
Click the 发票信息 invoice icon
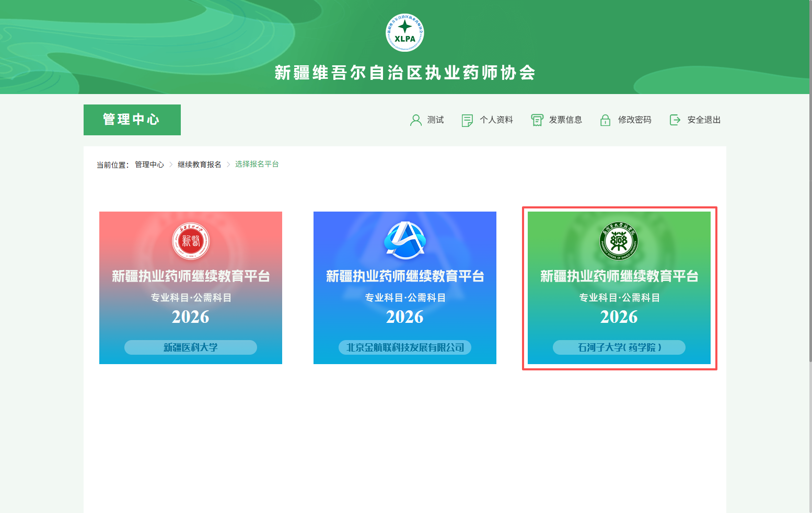pyautogui.click(x=537, y=120)
